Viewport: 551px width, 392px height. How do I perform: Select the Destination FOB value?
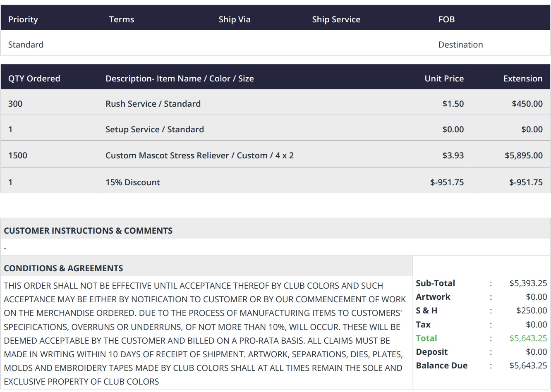[x=461, y=45]
